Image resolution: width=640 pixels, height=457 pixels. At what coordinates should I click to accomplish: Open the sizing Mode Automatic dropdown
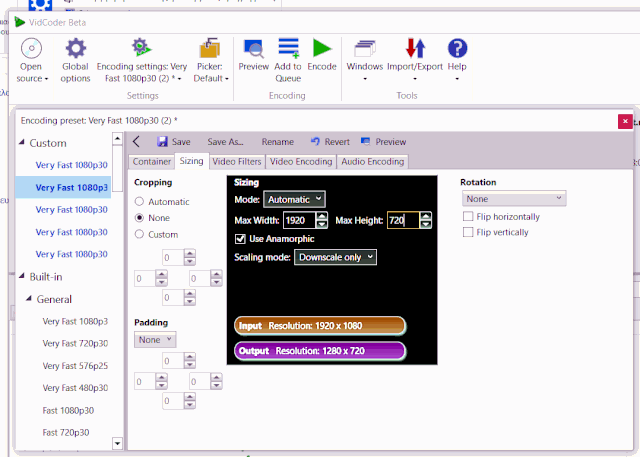click(294, 199)
